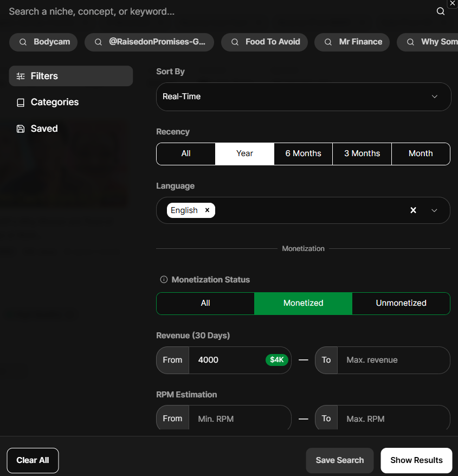Click the Max. revenue input field
The image size is (458, 476).
[393, 360]
